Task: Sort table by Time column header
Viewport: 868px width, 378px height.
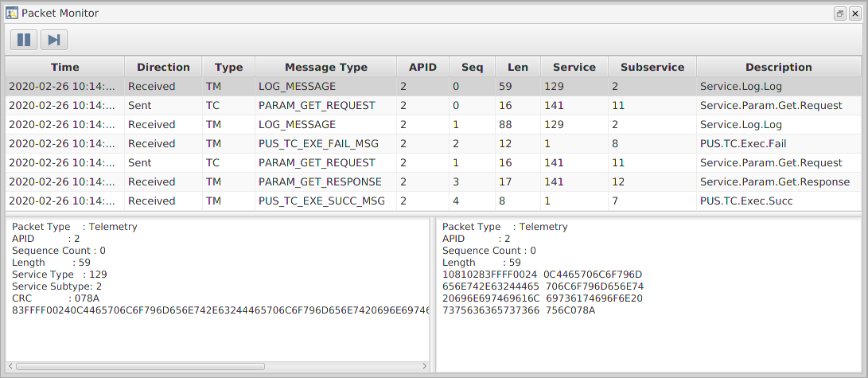Action: click(x=64, y=67)
